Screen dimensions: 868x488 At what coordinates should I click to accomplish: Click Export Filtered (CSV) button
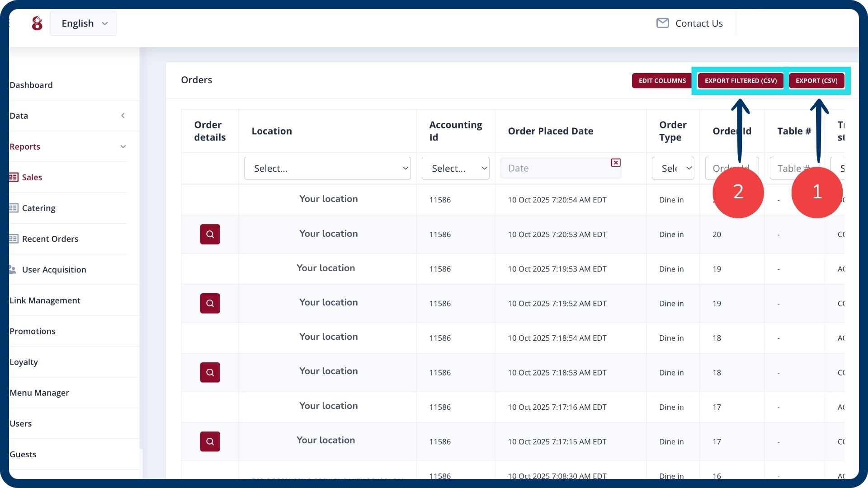(740, 81)
